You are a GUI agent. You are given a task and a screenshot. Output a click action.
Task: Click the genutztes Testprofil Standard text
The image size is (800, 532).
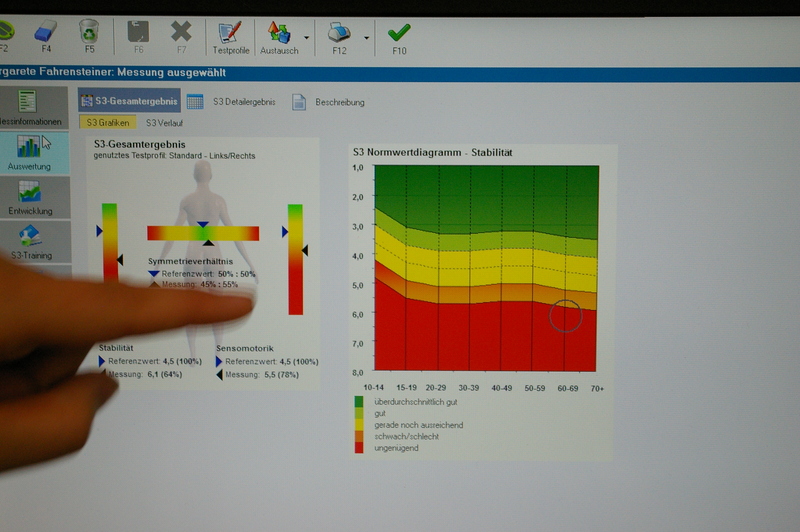point(174,156)
